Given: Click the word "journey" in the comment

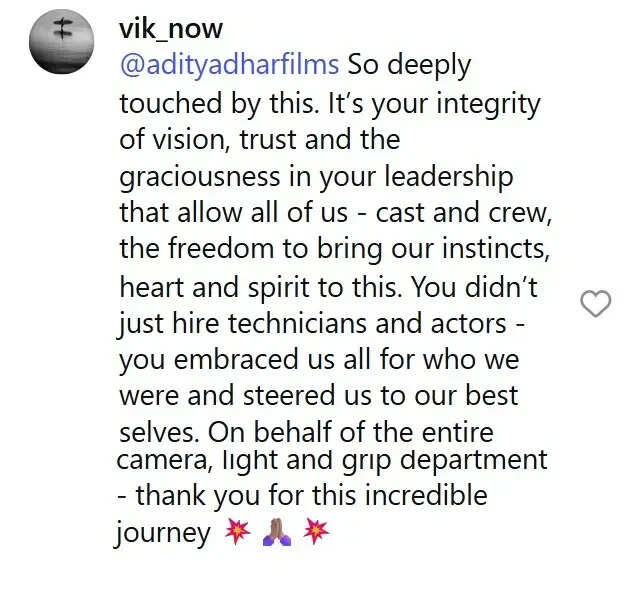Looking at the screenshot, I should [162, 533].
